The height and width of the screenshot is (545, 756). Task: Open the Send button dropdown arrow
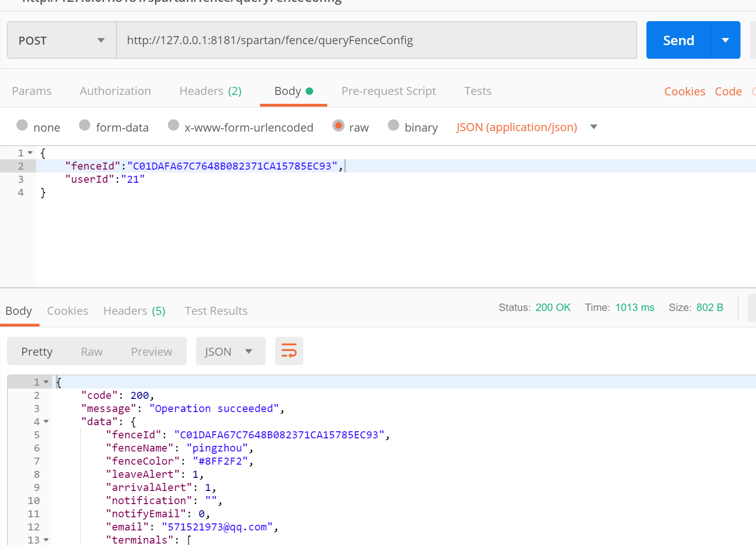click(725, 40)
